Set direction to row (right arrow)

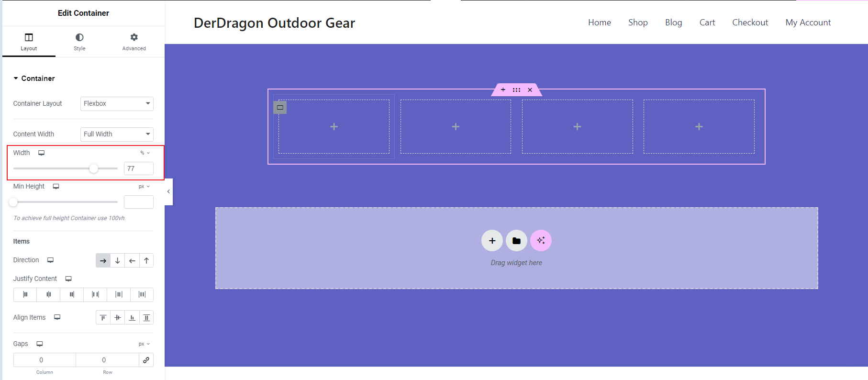(x=103, y=260)
